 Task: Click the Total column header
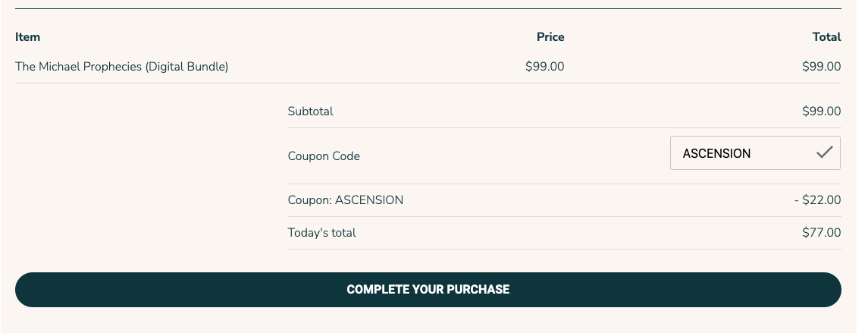tap(826, 36)
